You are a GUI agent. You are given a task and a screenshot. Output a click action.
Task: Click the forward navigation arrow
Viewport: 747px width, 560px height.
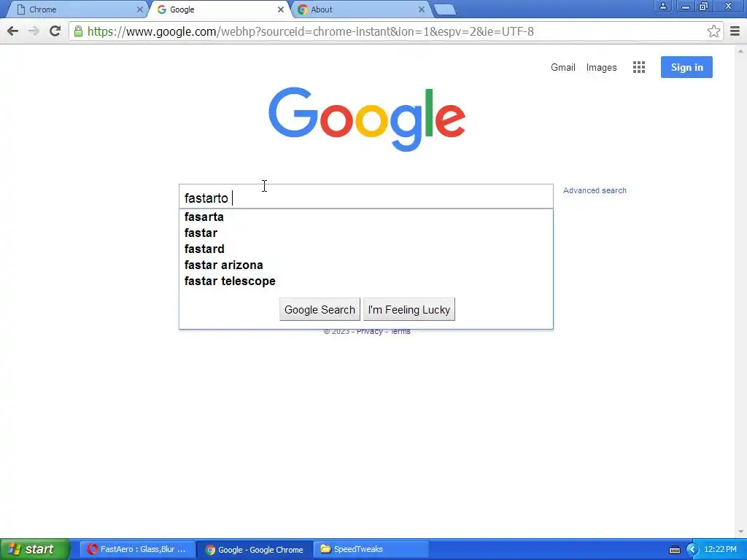pyautogui.click(x=34, y=31)
